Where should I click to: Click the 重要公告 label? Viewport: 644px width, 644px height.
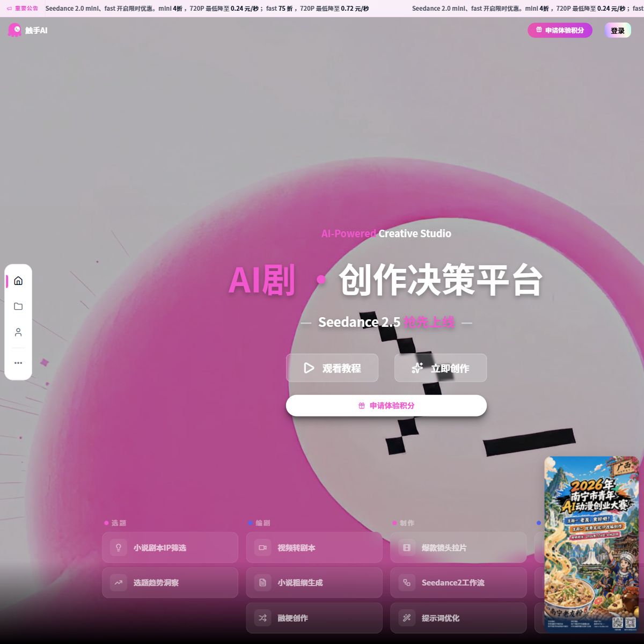(26, 9)
